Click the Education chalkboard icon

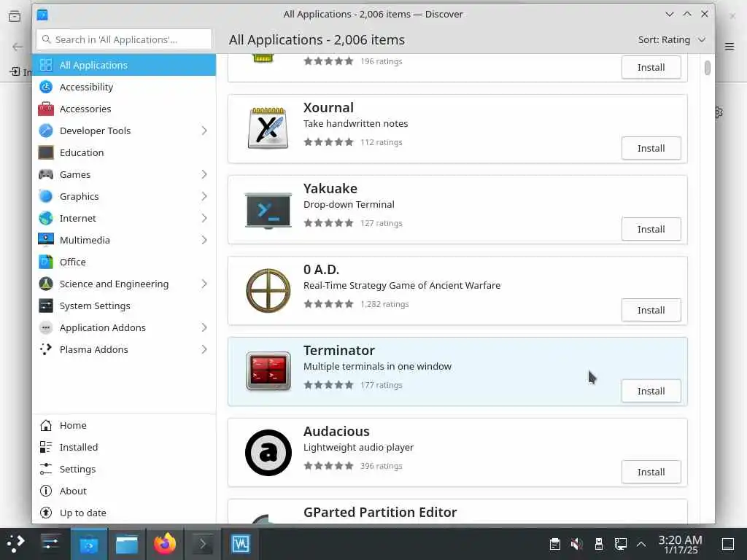pyautogui.click(x=46, y=152)
